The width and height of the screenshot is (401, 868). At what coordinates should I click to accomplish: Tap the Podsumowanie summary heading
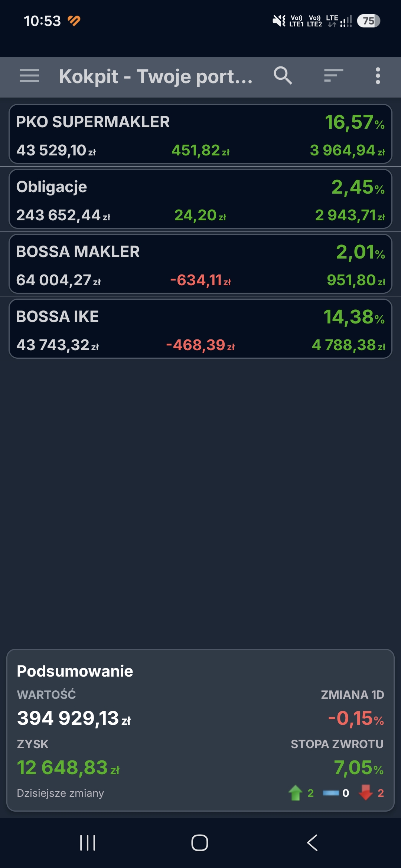coord(75,671)
